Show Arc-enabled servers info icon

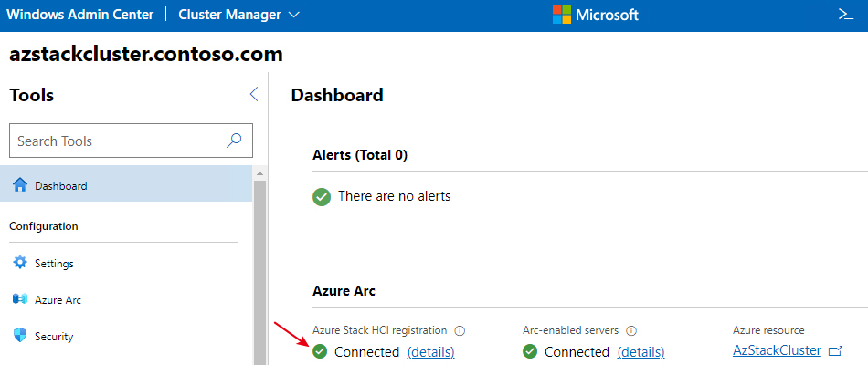click(631, 330)
